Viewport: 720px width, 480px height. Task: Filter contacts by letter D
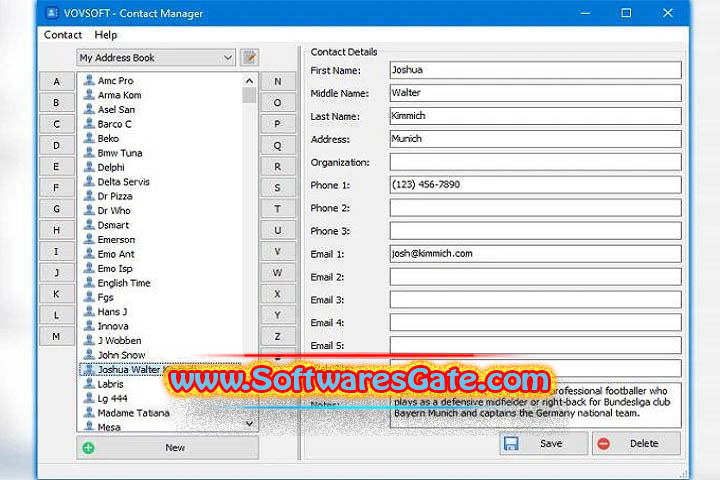(x=56, y=146)
